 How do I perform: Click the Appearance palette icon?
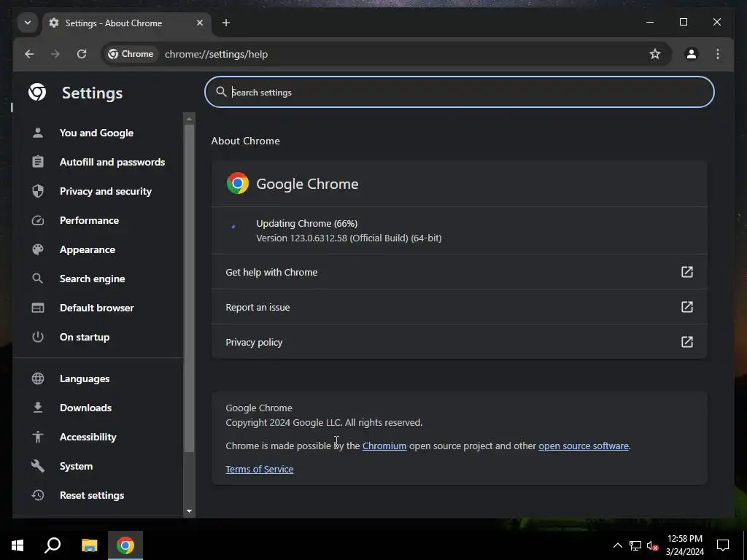click(38, 249)
